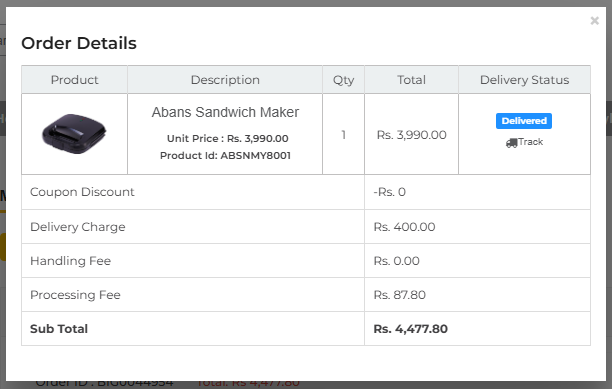Click the Qty column header

343,80
